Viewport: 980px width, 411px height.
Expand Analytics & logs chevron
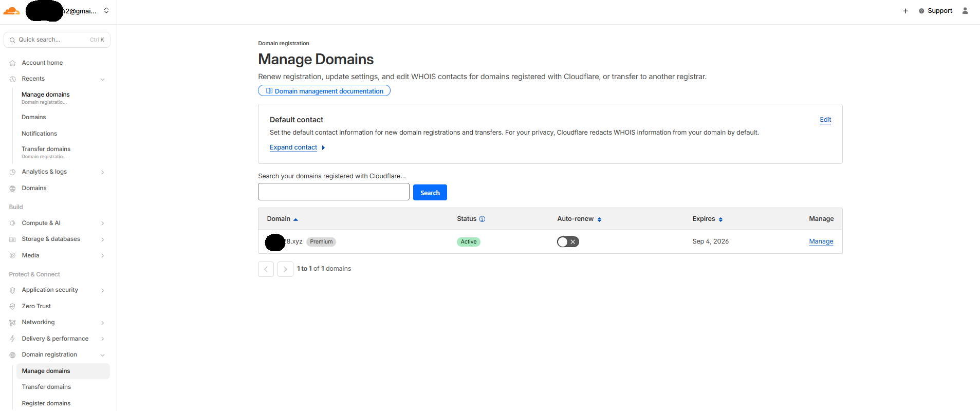[102, 172]
